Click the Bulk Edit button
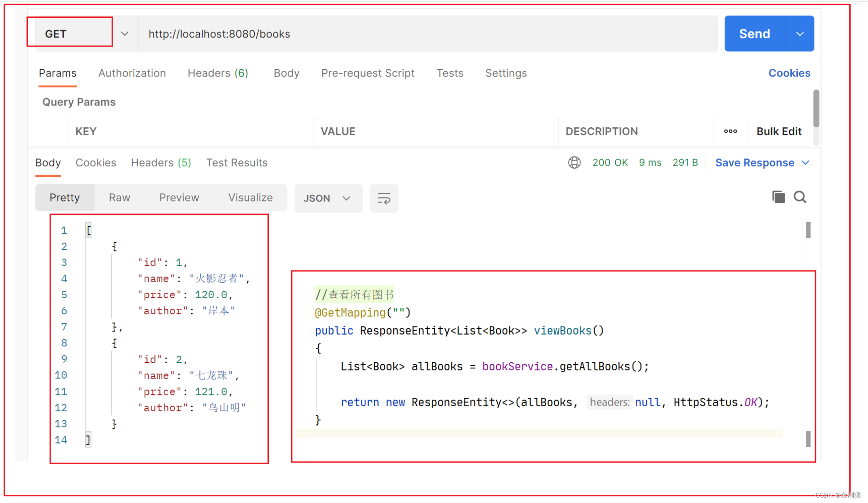 (779, 131)
